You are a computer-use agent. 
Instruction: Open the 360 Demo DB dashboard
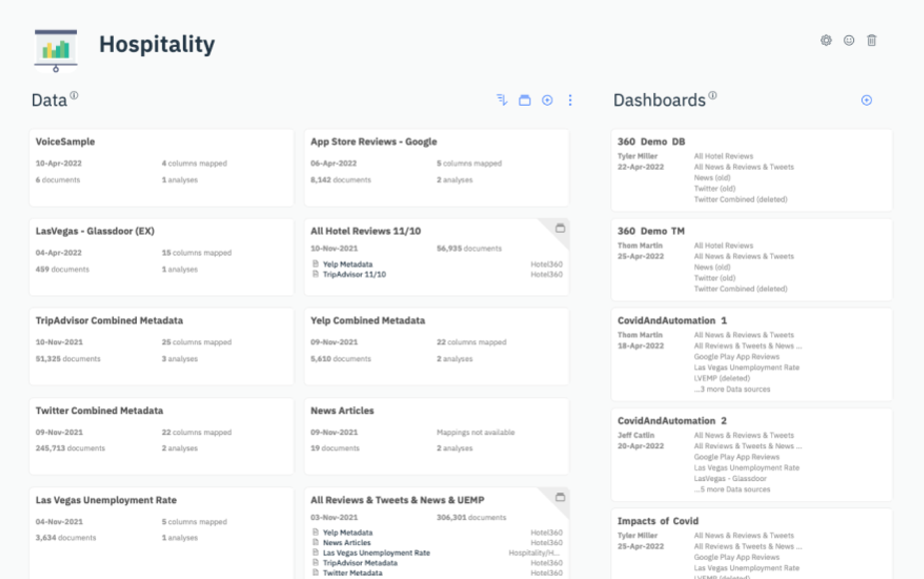click(x=751, y=171)
